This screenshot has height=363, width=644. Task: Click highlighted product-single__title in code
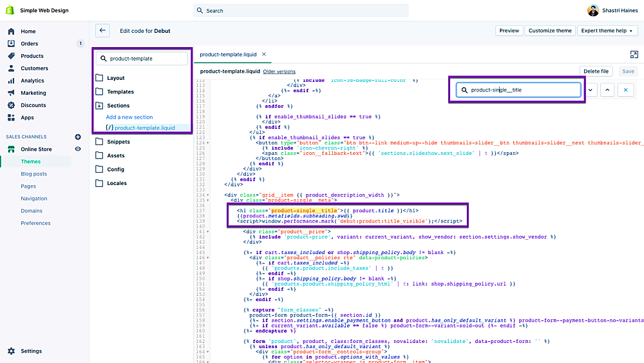pos(304,210)
